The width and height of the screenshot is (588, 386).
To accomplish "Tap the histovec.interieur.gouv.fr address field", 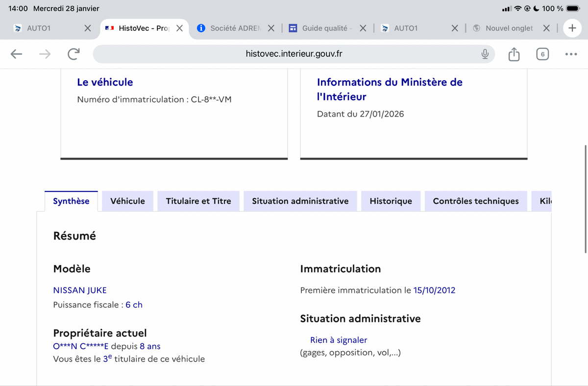I will click(x=294, y=54).
